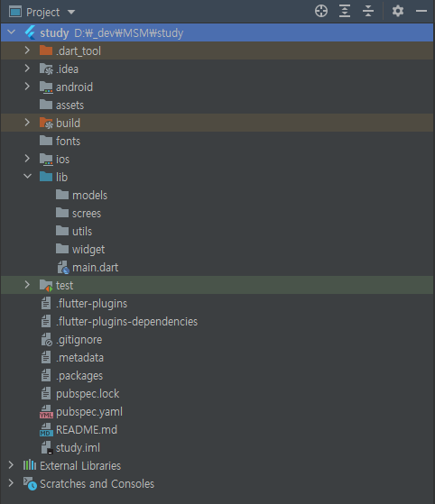Click the locate/select opened file crosshair icon
Screen dimensions: 435x504
[321, 11]
